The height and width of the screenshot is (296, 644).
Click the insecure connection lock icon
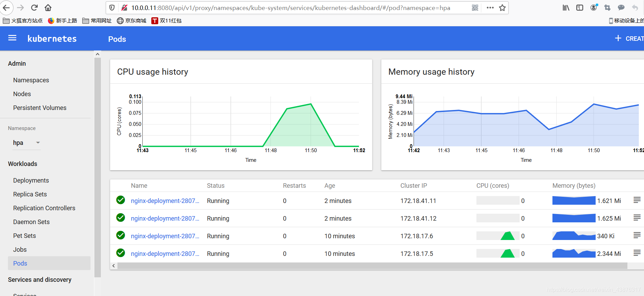(x=124, y=8)
